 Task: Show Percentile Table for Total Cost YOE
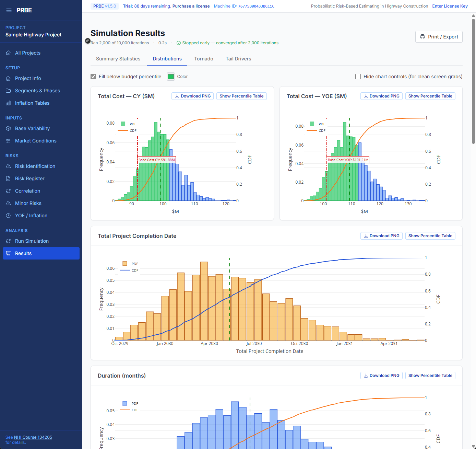[430, 96]
